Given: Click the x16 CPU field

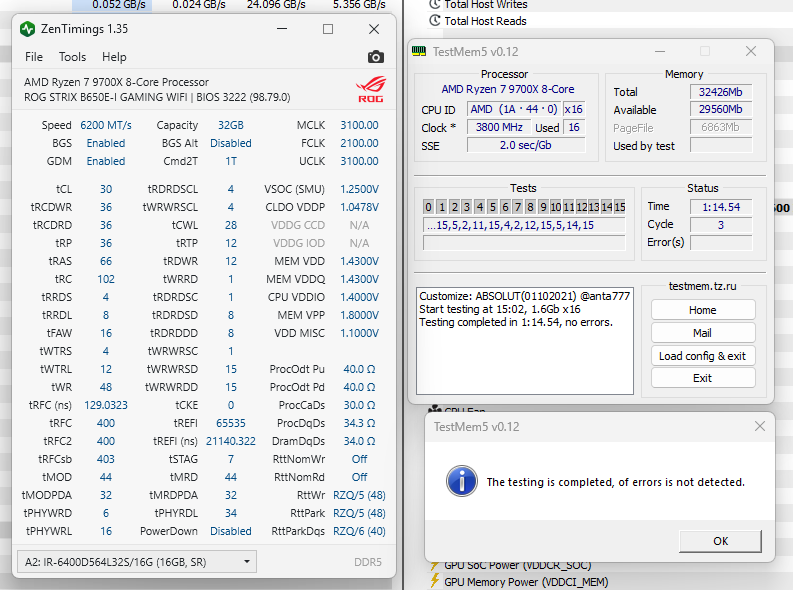Looking at the screenshot, I should pos(574,109).
